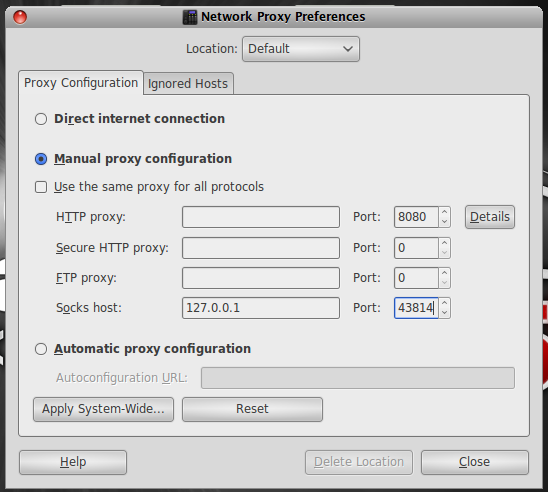Select Automatic proxy configuration radio button
The height and width of the screenshot is (492, 548).
41,349
